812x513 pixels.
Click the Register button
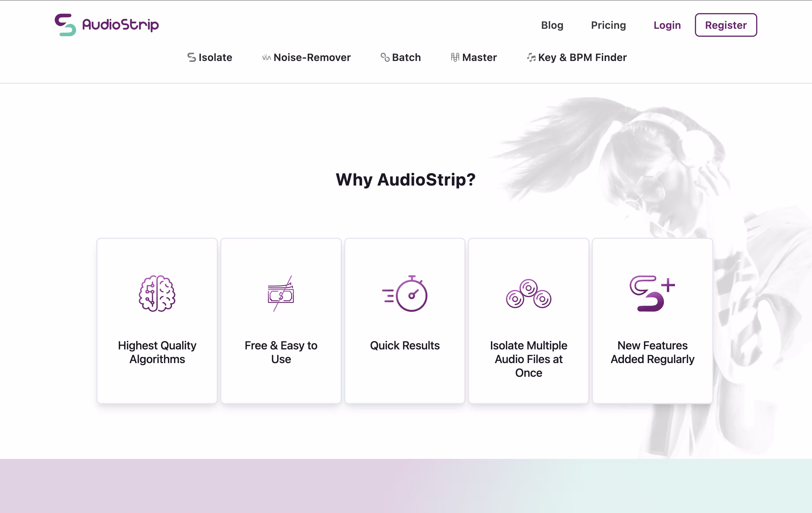coord(726,25)
